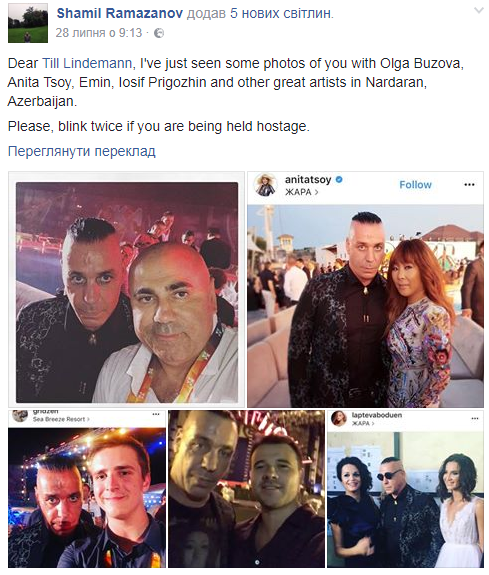Open the ЖАРА location tag under anitatsoy
The width and height of the screenshot is (489, 575).
pos(302,192)
